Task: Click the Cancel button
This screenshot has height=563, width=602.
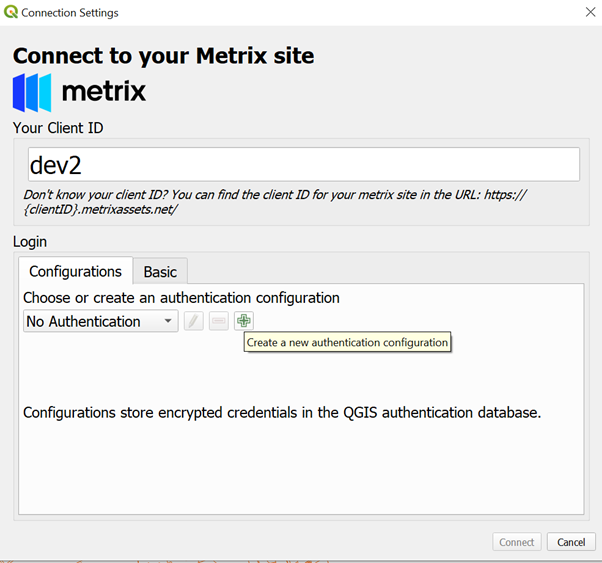Action: pyautogui.click(x=571, y=542)
